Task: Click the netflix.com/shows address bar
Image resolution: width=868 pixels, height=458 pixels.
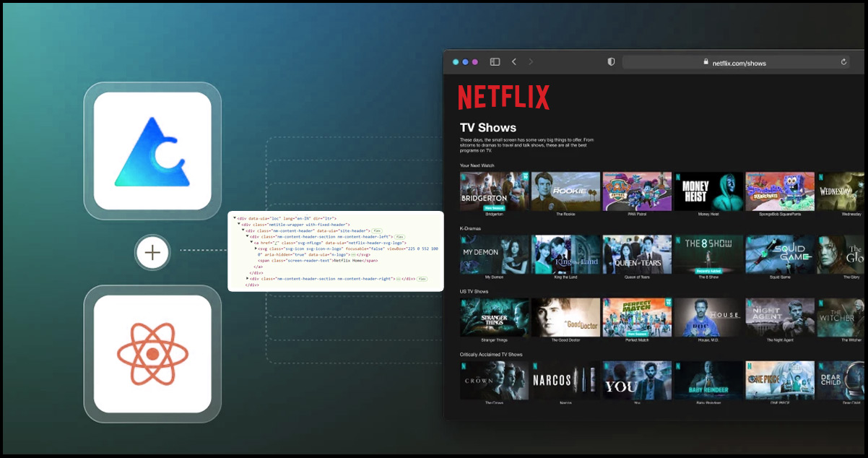Action: click(734, 63)
